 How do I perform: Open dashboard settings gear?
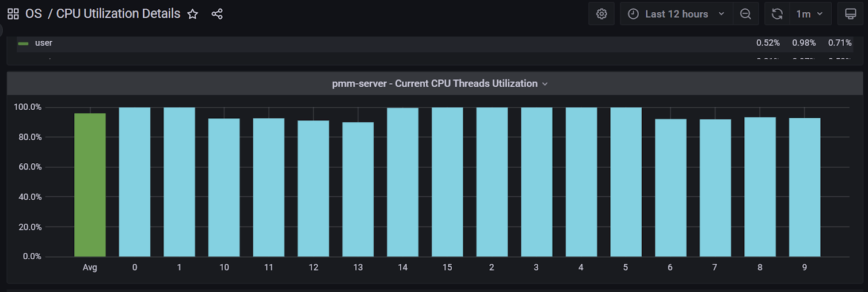click(x=601, y=14)
